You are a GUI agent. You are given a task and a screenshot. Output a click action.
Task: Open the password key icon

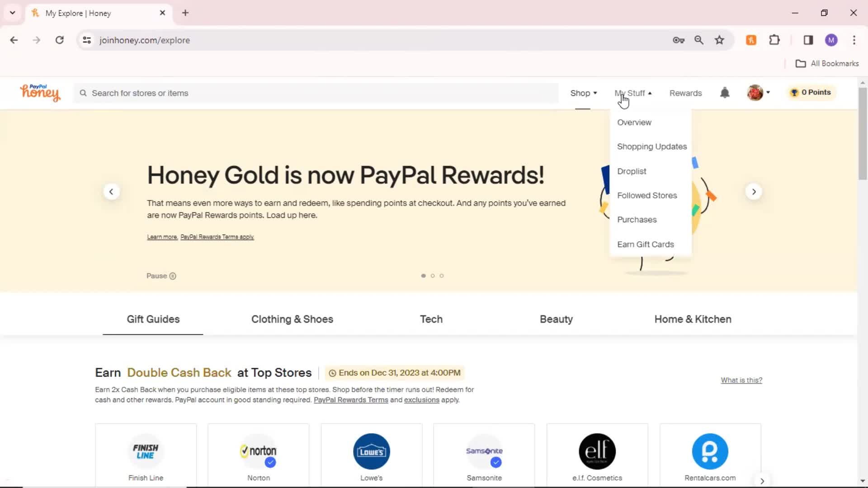click(x=679, y=40)
